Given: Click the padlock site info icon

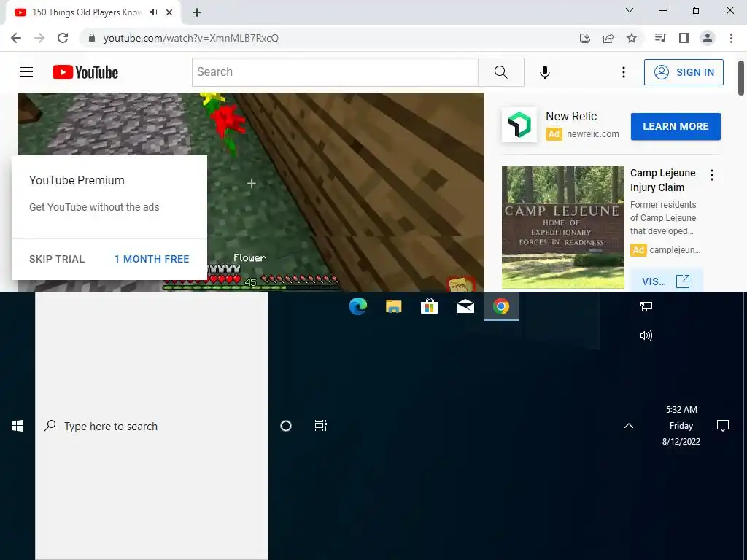Looking at the screenshot, I should (x=92, y=38).
